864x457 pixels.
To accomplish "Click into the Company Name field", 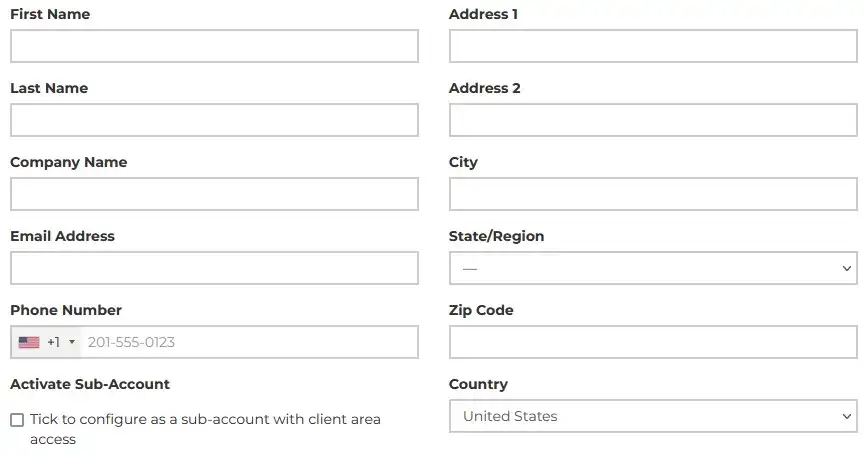I will (x=214, y=194).
